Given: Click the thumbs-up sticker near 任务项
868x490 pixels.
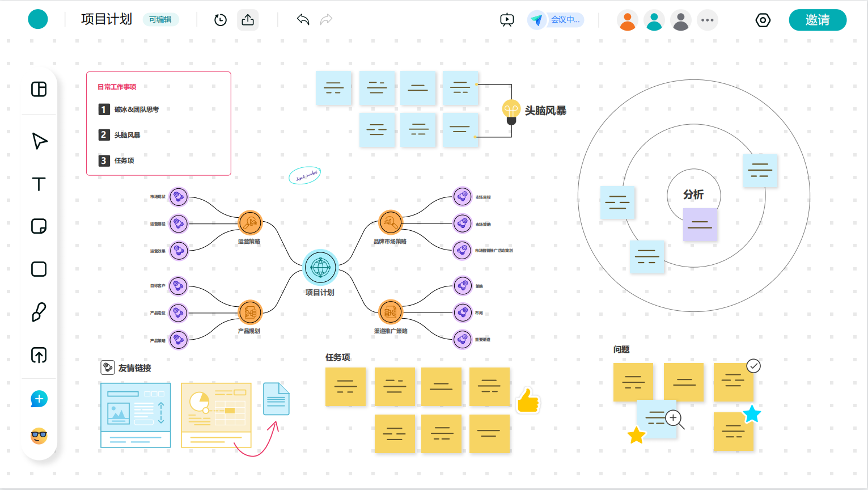Looking at the screenshot, I should [528, 400].
